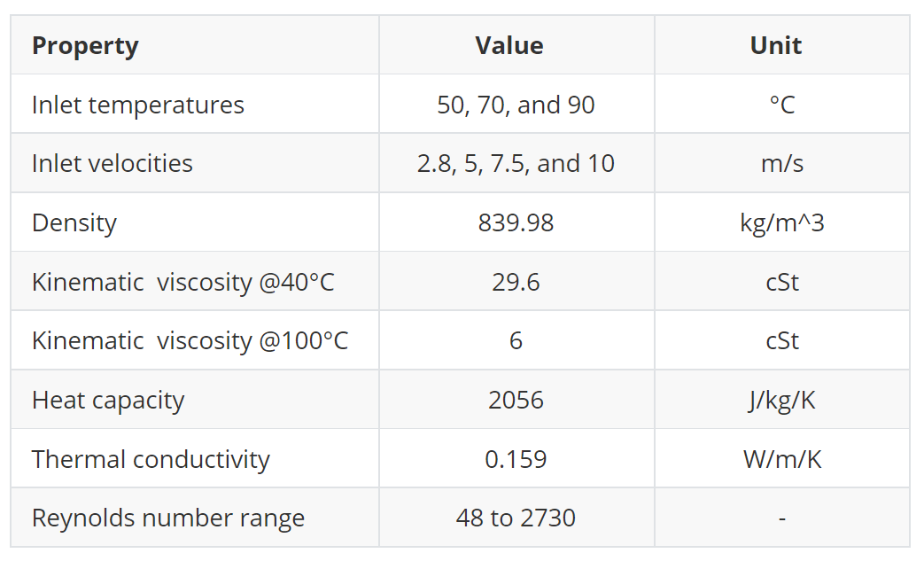This screenshot has height=561, width=924.
Task: Click the Unit column header
Action: pos(776,46)
